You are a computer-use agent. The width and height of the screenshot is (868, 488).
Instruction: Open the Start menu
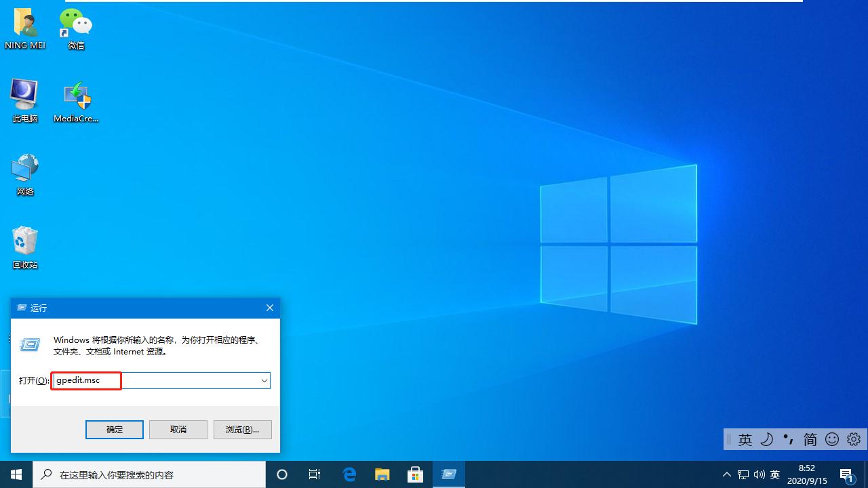tap(16, 474)
